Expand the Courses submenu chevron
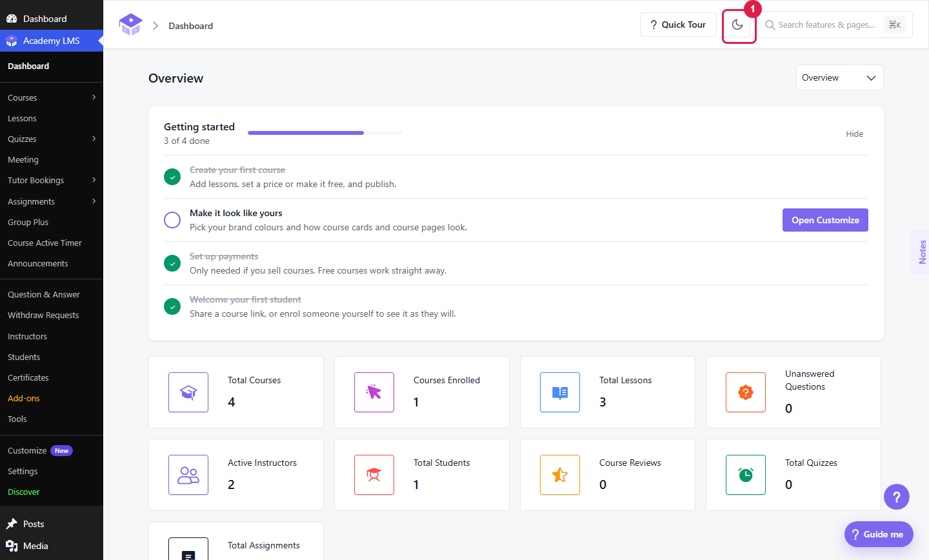The height and width of the screenshot is (560, 929). 94,97
